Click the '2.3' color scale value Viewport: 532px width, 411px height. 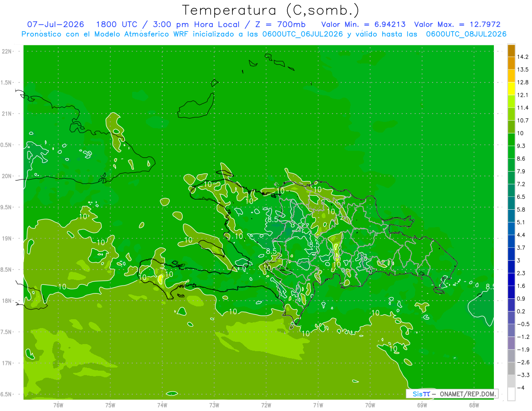521,273
